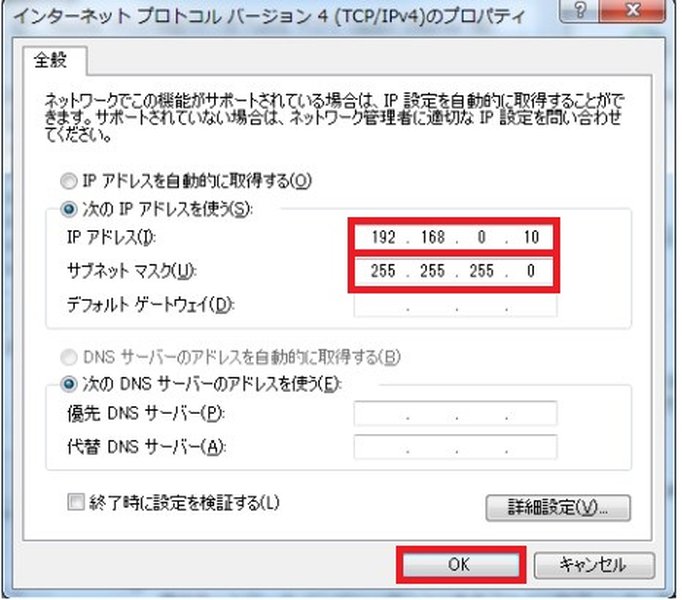Click the サブネット マスク input field
Viewport: 682px width, 600px height.
454,271
